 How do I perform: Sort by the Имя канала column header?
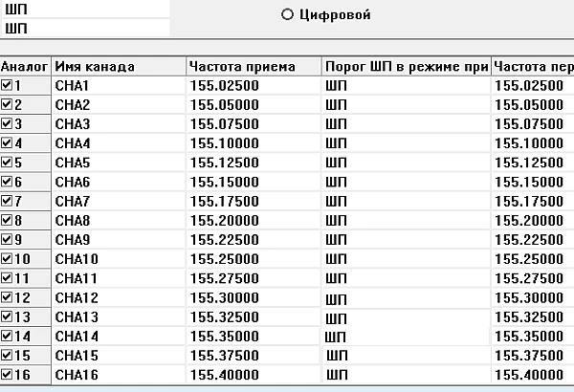coord(118,66)
